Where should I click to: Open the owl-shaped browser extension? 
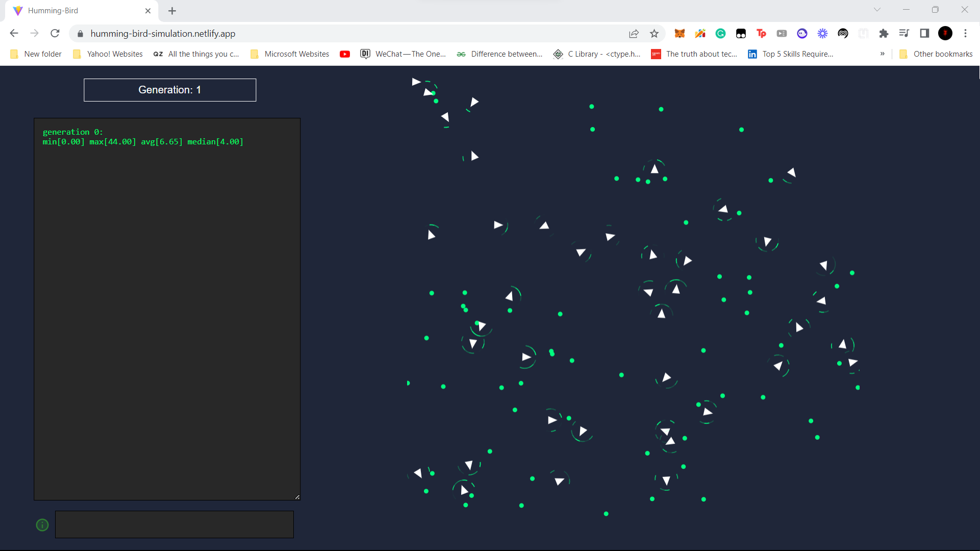point(843,33)
